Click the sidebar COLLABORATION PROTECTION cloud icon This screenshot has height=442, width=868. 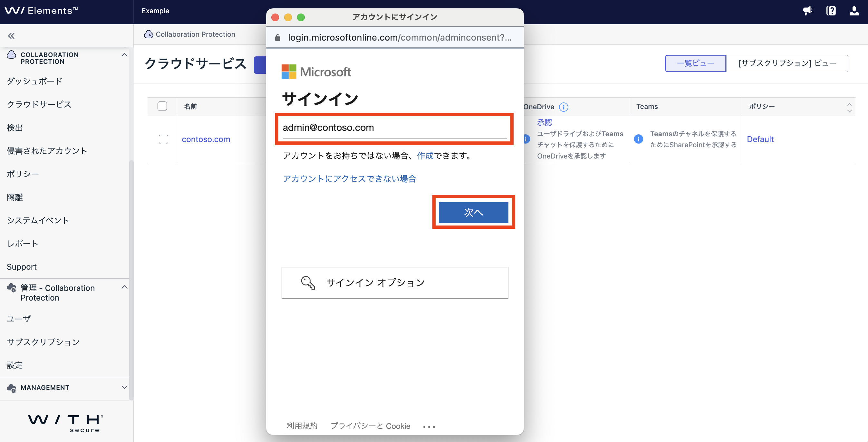12,54
